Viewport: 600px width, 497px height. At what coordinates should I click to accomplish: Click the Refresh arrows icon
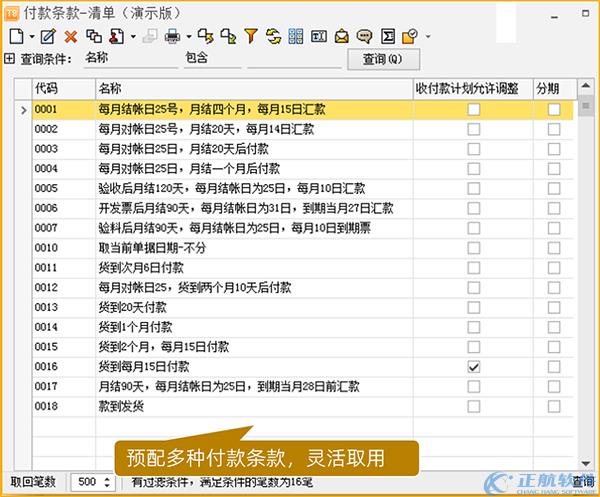pos(274,37)
